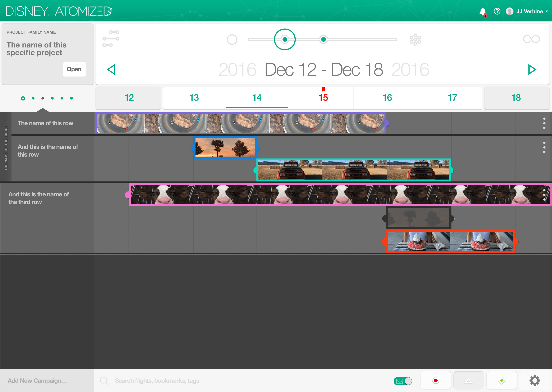The image size is (552, 392).
Task: Open the second row's three-dot menu
Action: click(x=544, y=147)
